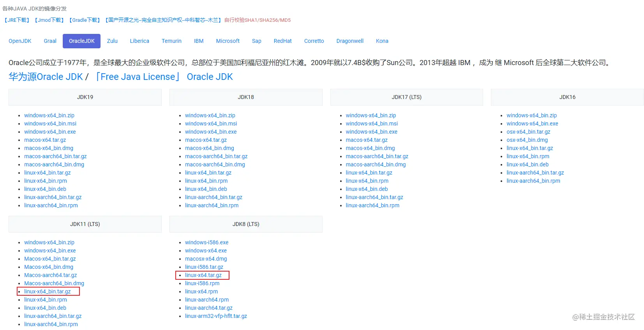Download JDK8 windows-x64.exe
This screenshot has width=644, height=330.
[x=206, y=251]
